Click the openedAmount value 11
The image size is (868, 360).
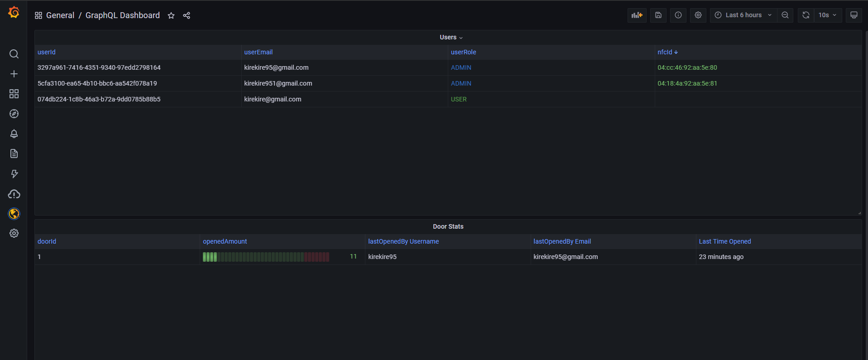353,256
